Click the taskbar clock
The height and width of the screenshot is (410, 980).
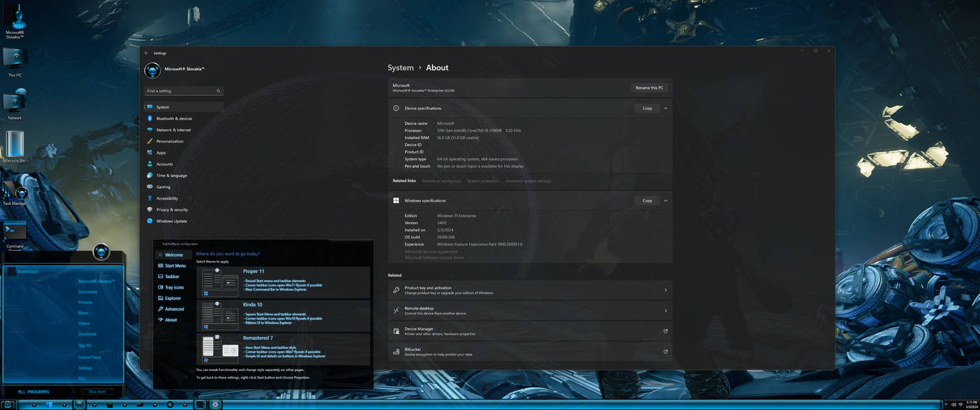[971, 404]
